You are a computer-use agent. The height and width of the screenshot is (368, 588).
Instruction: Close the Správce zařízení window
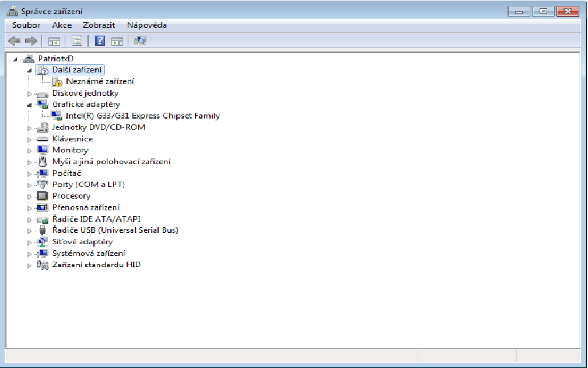click(568, 11)
